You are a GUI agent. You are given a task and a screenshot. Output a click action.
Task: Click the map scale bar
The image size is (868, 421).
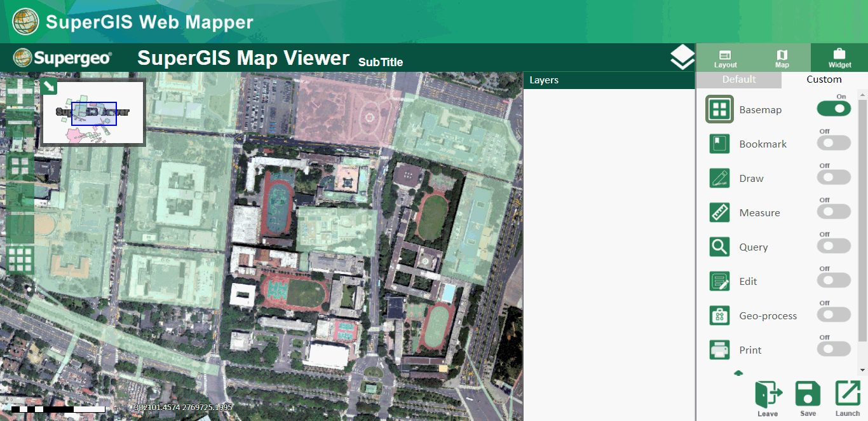click(x=58, y=409)
